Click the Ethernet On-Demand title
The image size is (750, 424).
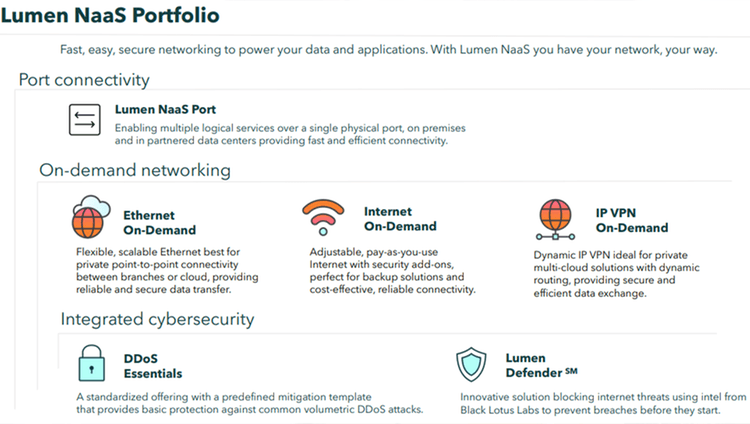[x=160, y=223]
